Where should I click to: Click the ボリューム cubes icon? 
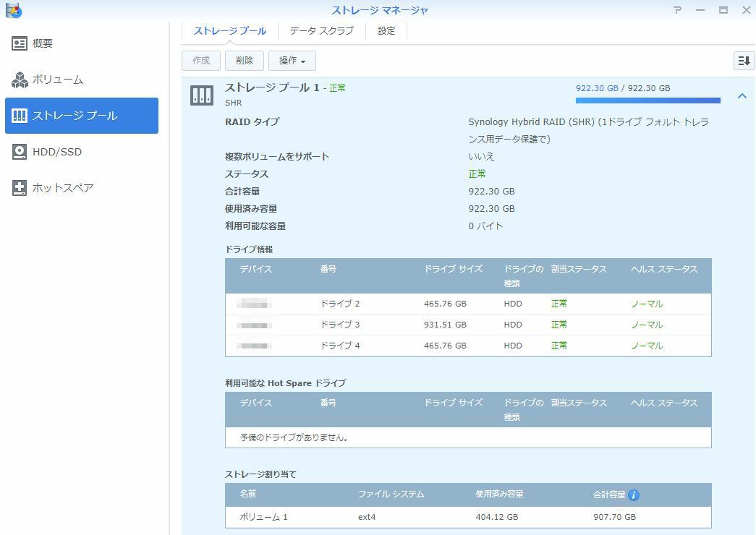coord(20,80)
